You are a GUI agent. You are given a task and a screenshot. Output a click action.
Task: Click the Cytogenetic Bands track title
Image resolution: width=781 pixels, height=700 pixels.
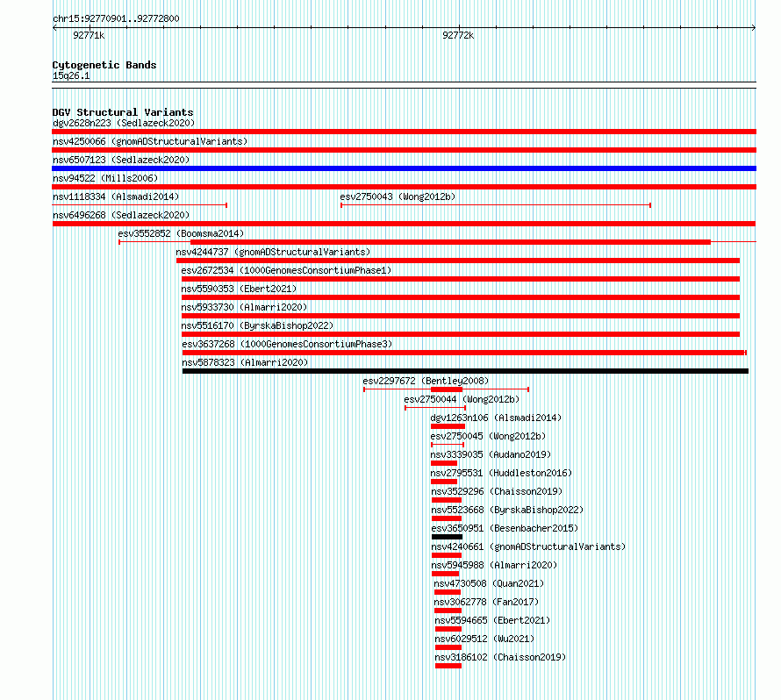point(104,65)
